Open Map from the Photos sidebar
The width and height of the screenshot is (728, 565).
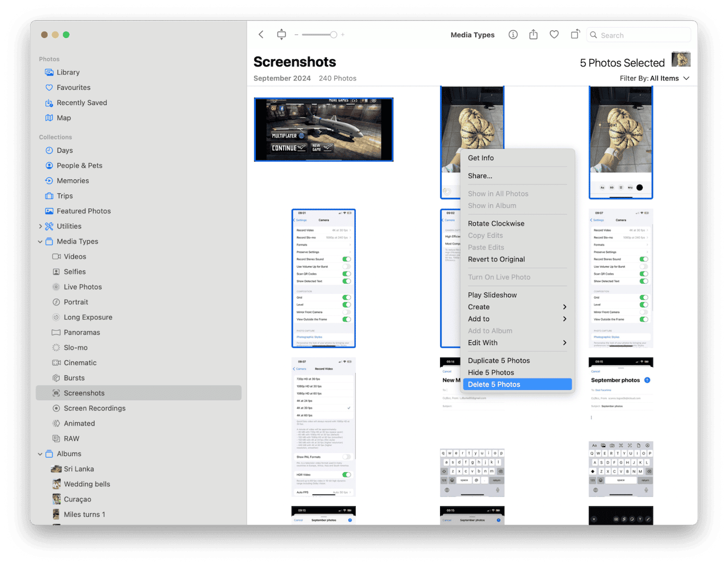[64, 118]
